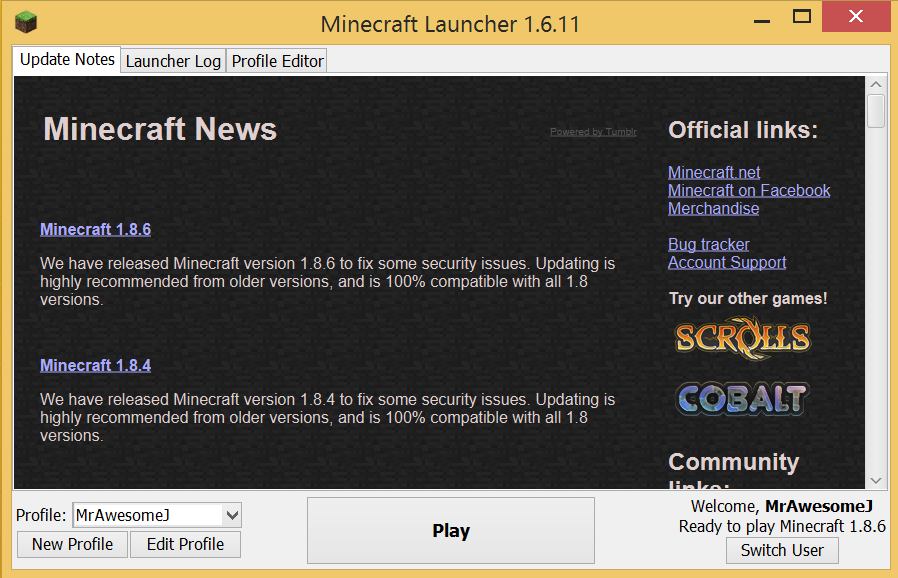Click the Community links heading
This screenshot has width=898, height=578.
pyautogui.click(x=734, y=473)
